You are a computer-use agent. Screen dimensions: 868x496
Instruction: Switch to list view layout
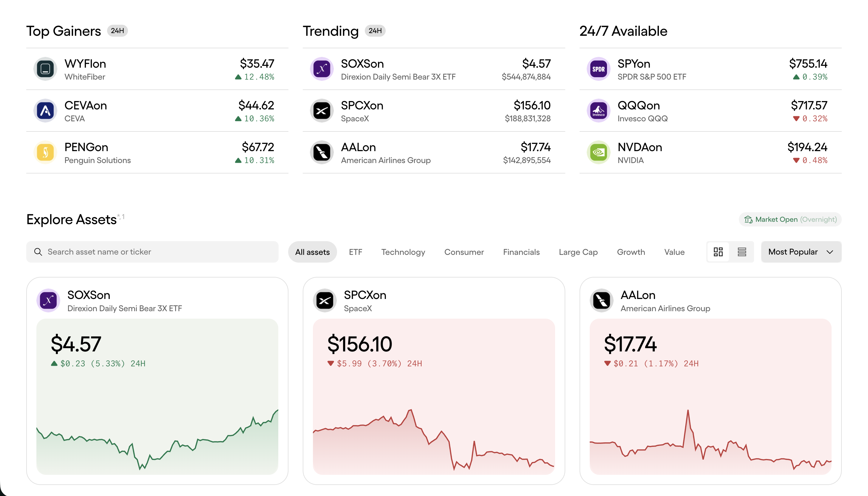click(x=742, y=252)
